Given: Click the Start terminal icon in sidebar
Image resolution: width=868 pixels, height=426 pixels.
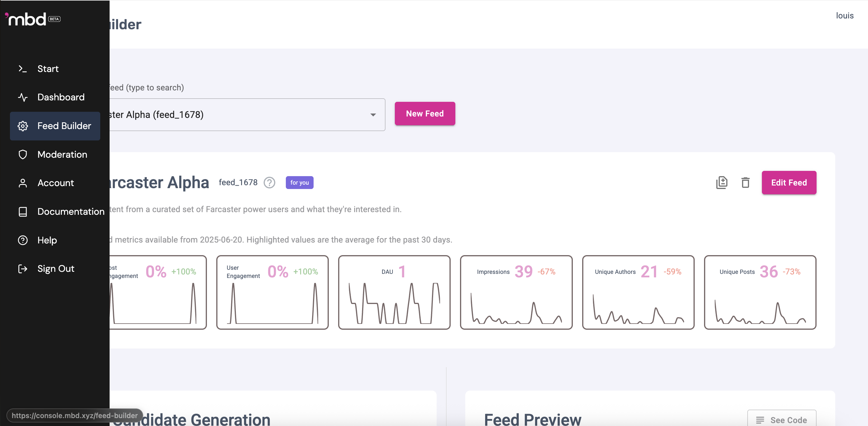Looking at the screenshot, I should (x=23, y=69).
